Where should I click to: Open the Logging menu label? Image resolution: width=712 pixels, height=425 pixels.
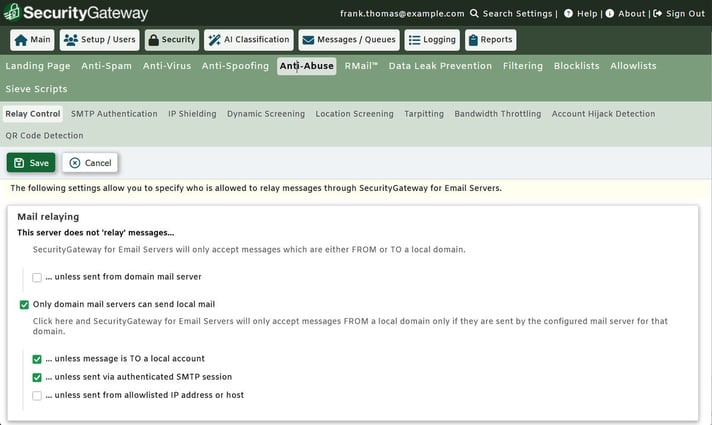[x=439, y=40]
